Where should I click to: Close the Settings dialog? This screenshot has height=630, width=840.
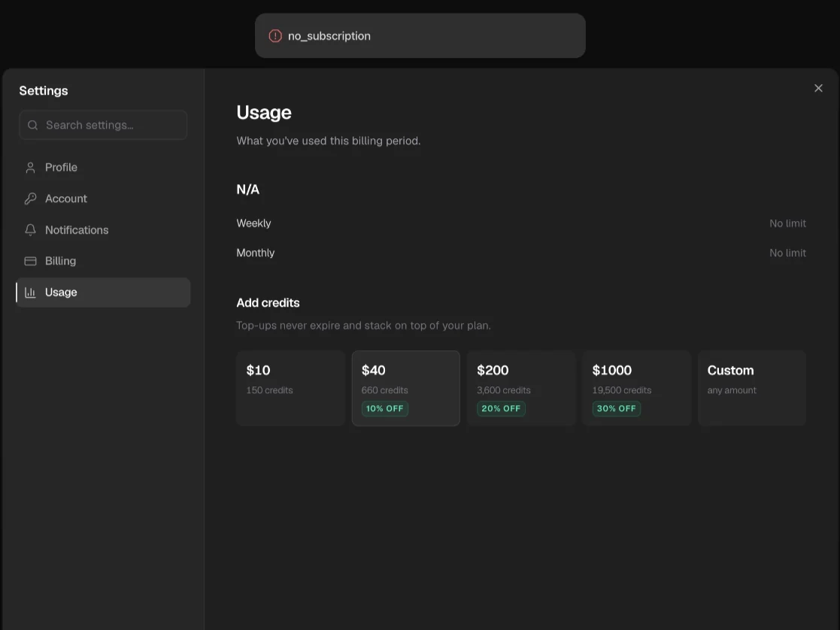click(818, 88)
